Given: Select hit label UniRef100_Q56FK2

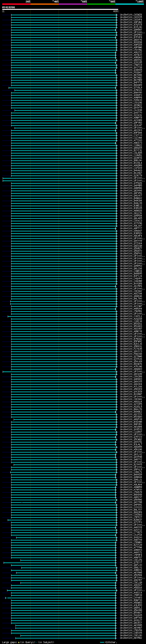Looking at the screenshot, I should (131, 254).
